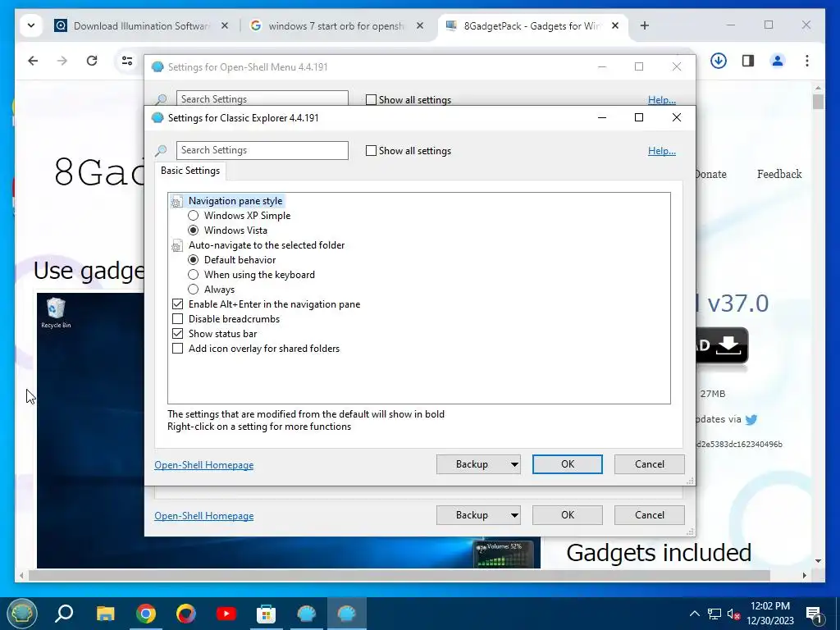Click Open-Shell Menu Search Settings field
The width and height of the screenshot is (840, 630).
coord(262,98)
